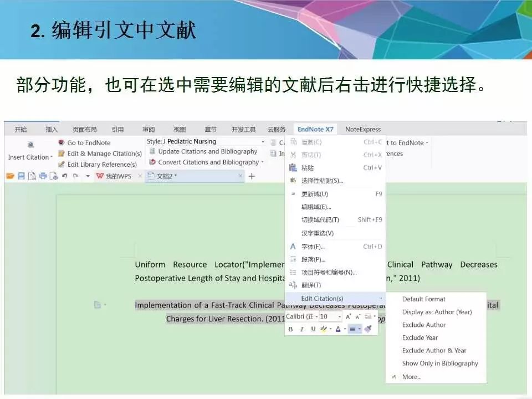Viewport: 532px width, 399px height.
Task: Open the font color dropdown arrow
Action: 345,329
